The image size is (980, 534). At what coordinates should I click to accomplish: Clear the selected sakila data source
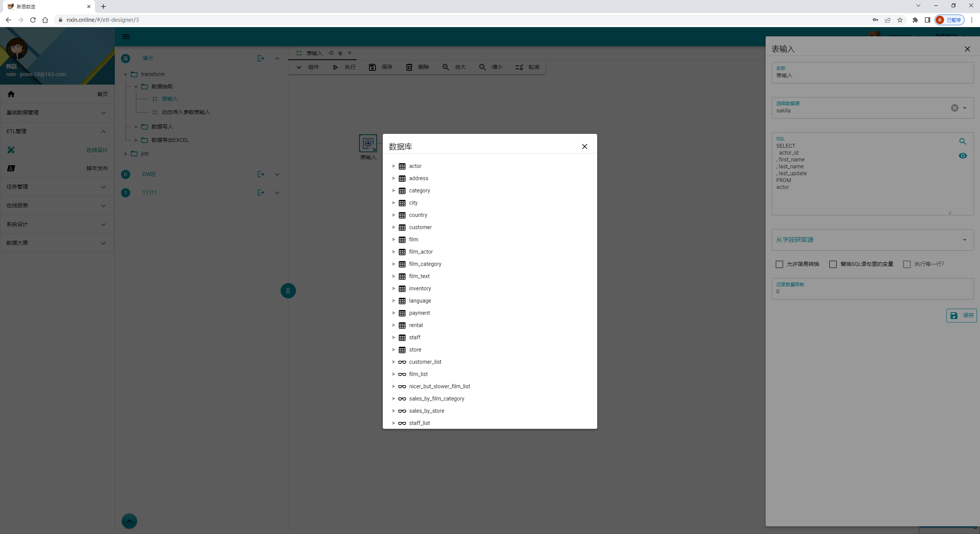coord(954,108)
